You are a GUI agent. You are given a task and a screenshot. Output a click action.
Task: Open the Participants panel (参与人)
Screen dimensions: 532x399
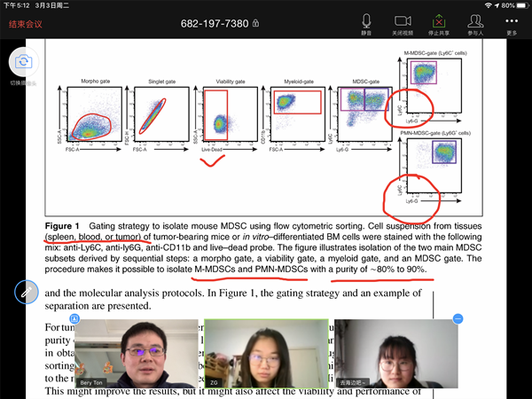(x=475, y=23)
